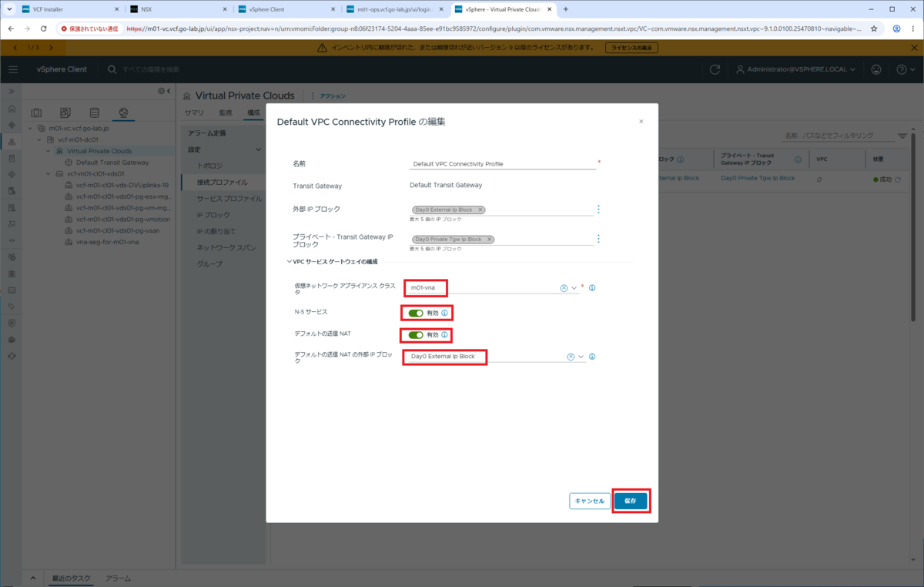Open the アラーム tab at bottom
Screen dimensions: 924x587
[118, 578]
